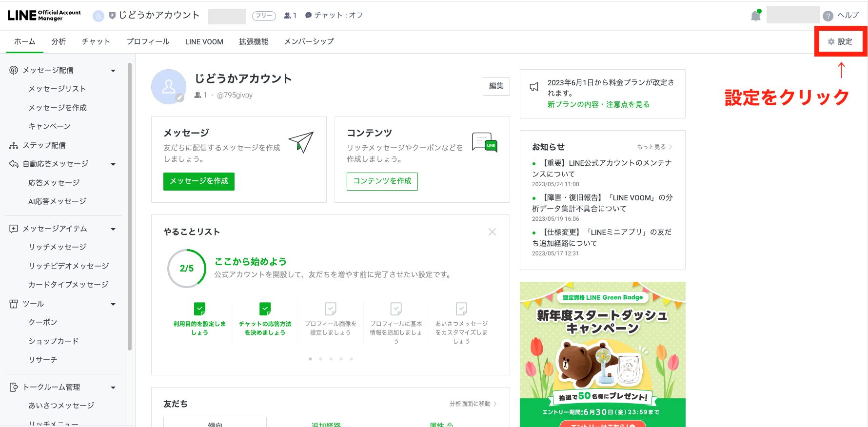
Task: Open the プロフィール tab
Action: click(x=148, y=41)
